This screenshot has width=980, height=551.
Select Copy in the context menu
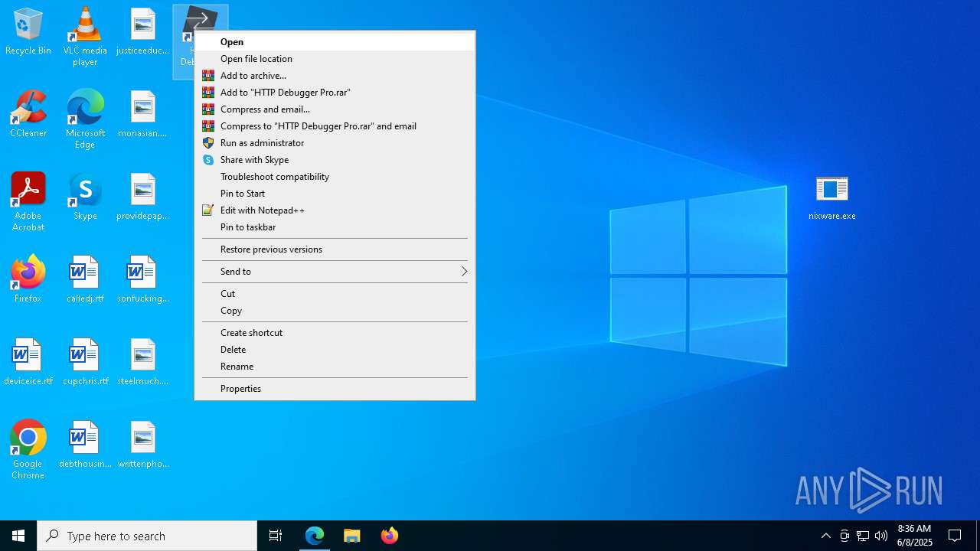click(x=335, y=311)
